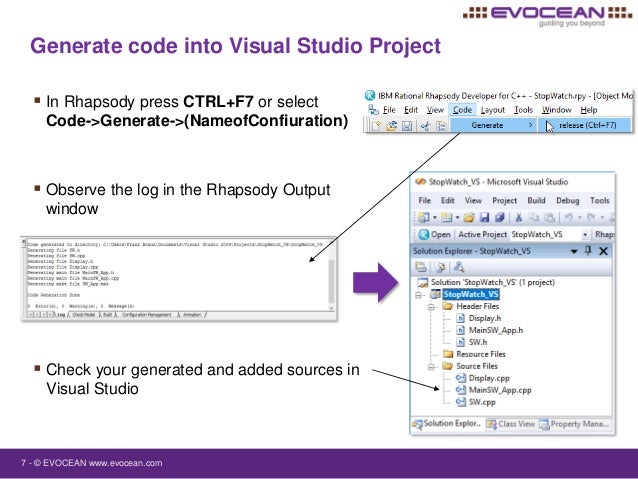Screen dimensions: 638x479
Task: Open View menu in Visual Studio
Action: (x=473, y=200)
